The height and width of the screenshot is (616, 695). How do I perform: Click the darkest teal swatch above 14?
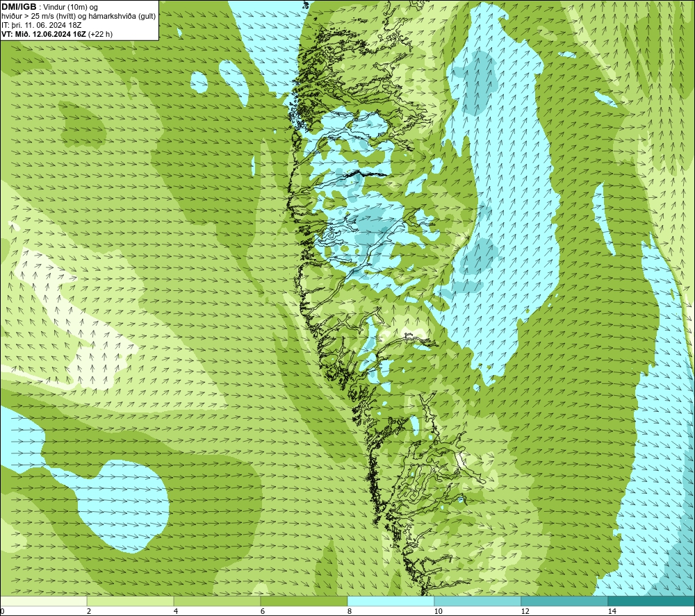pyautogui.click(x=652, y=601)
